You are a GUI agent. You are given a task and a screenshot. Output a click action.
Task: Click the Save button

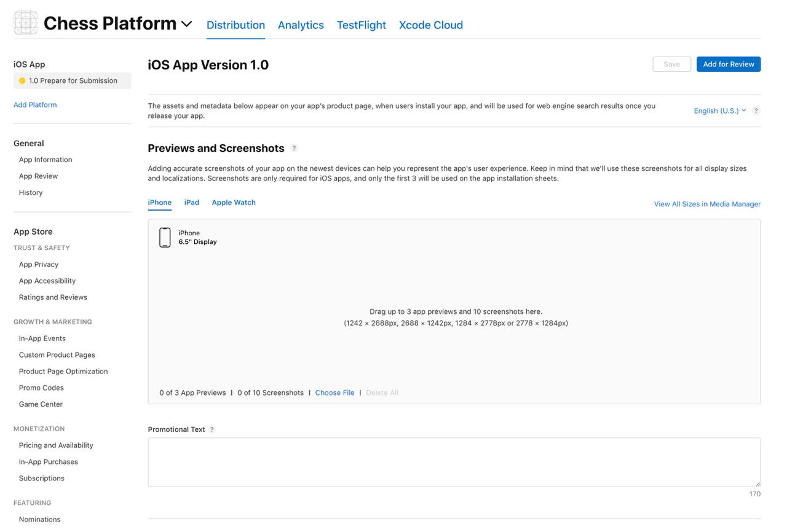point(672,65)
